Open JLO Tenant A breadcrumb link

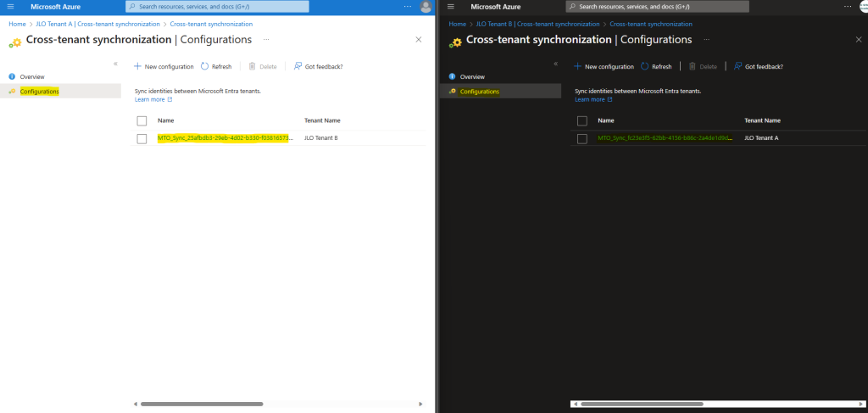[98, 25]
